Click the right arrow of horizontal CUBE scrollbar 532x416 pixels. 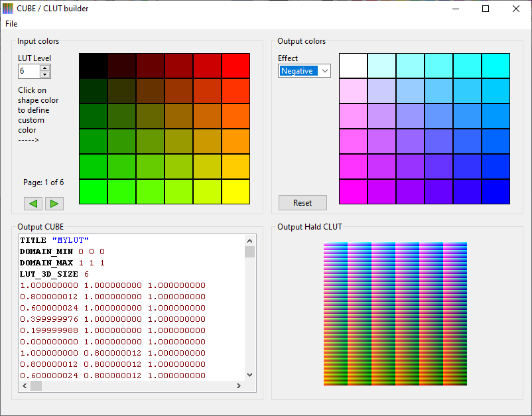click(239, 385)
